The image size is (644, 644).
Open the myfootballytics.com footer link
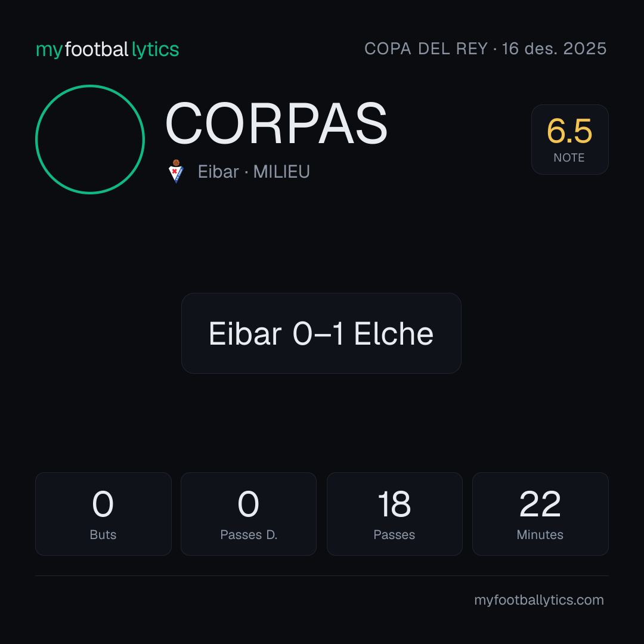539,600
